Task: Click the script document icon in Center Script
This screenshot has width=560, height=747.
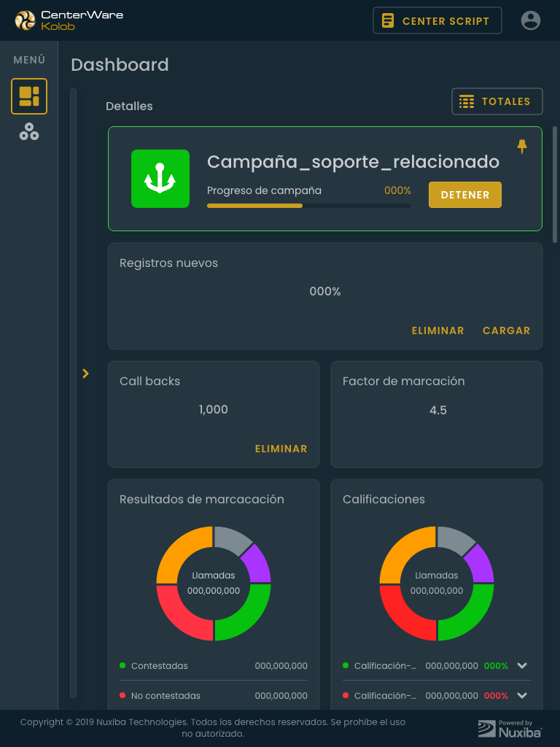Action: tap(388, 21)
